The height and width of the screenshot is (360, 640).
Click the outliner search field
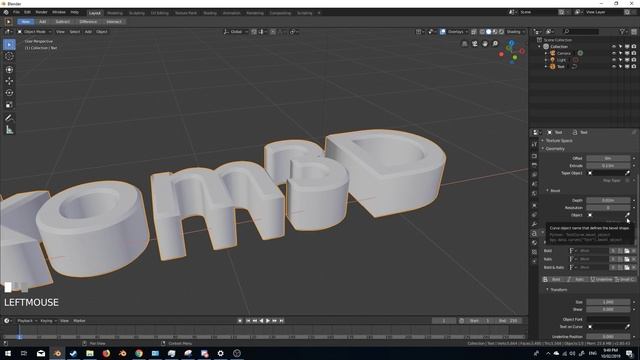pyautogui.click(x=581, y=31)
